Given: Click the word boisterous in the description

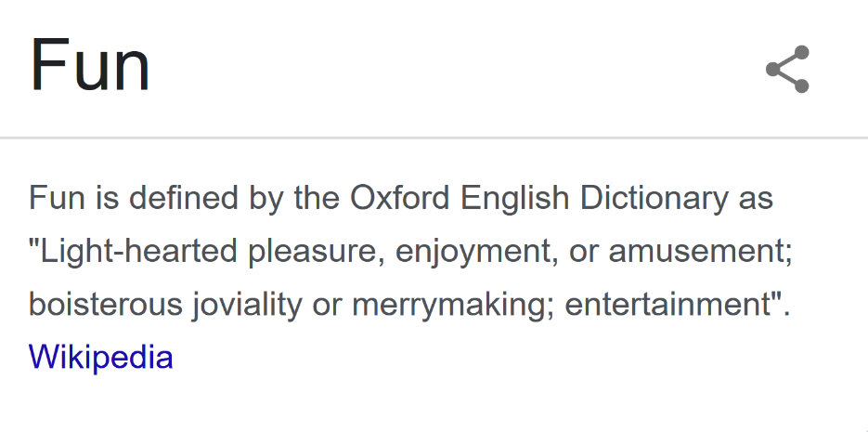Looking at the screenshot, I should [x=105, y=304].
